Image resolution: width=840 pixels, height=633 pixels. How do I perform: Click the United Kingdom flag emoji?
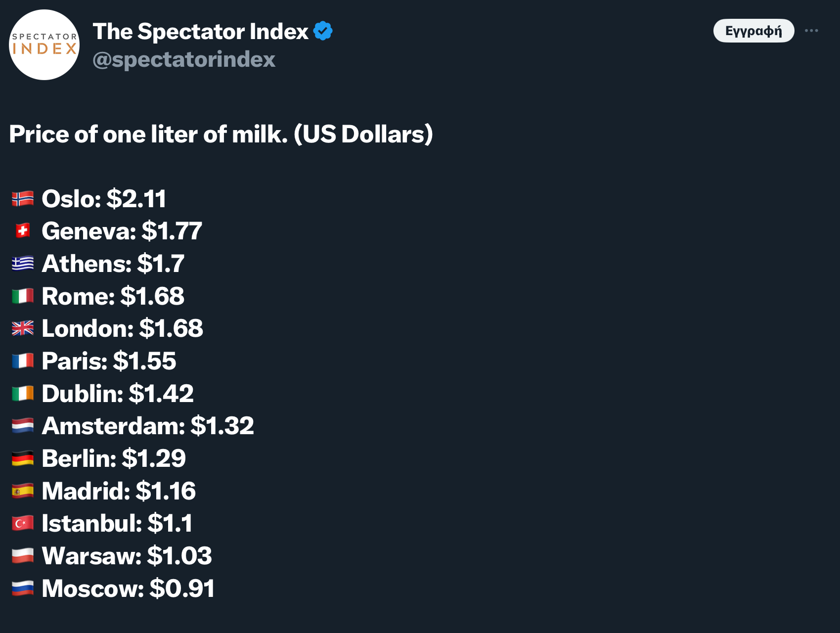click(23, 328)
